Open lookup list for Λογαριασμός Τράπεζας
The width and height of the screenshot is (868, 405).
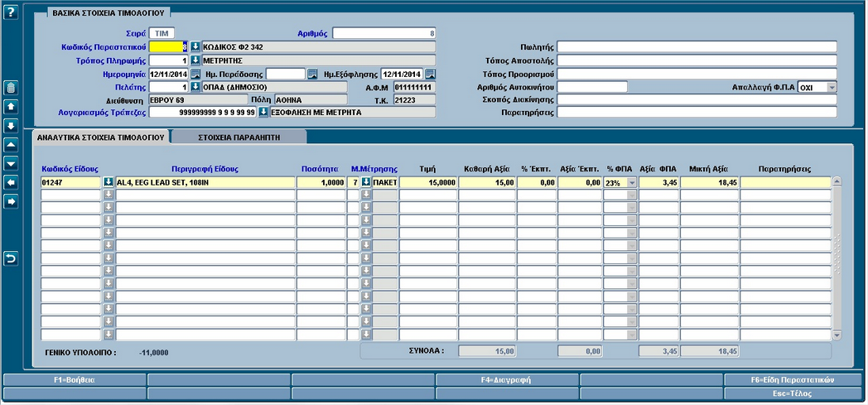263,113
